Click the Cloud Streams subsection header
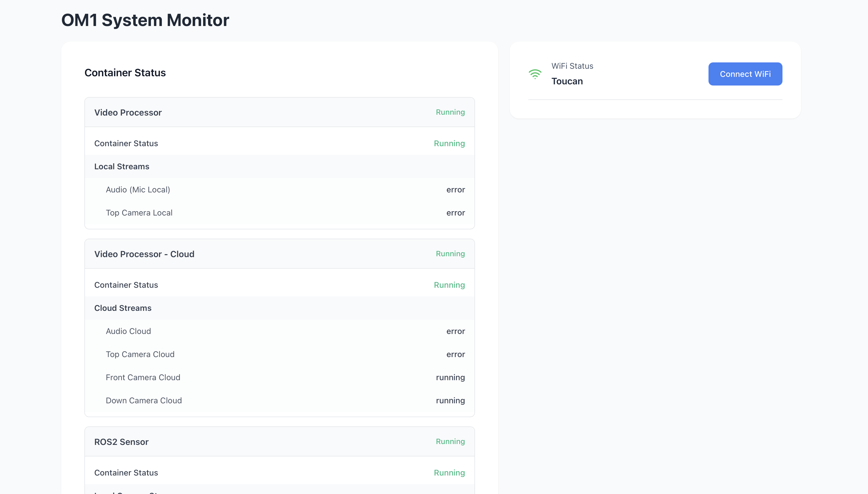 point(123,308)
